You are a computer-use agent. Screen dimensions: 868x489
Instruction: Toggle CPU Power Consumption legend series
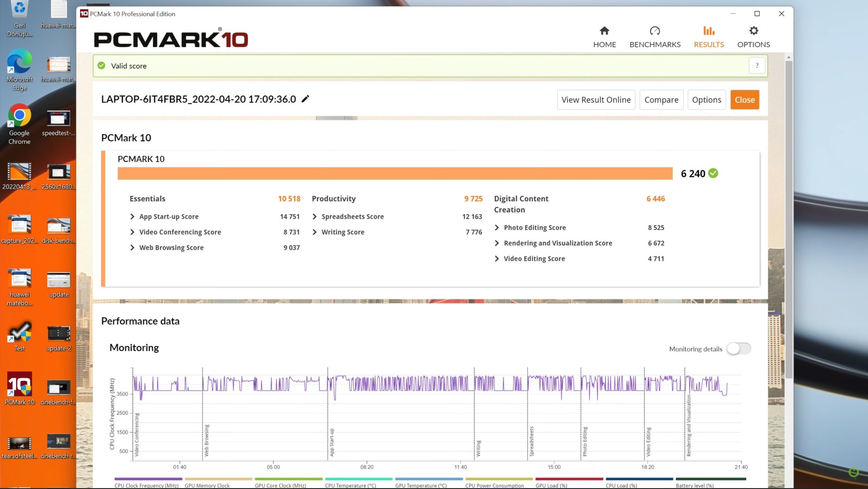499,483
